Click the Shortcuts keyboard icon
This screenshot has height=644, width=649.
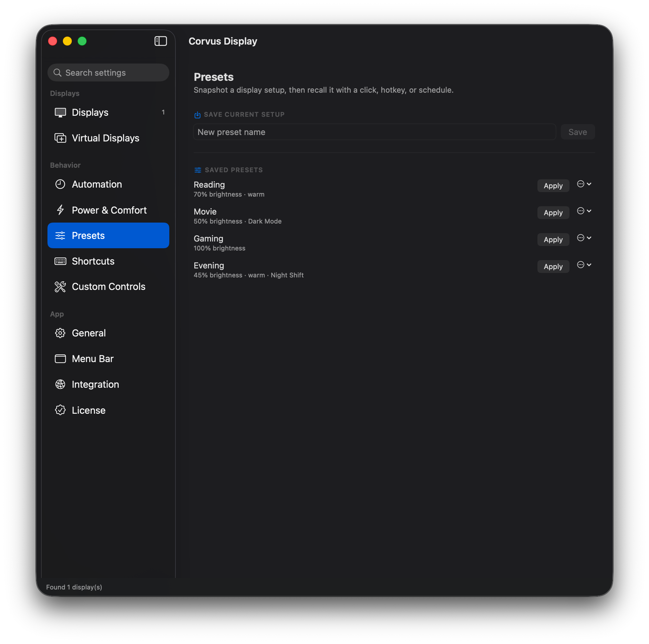tap(61, 261)
